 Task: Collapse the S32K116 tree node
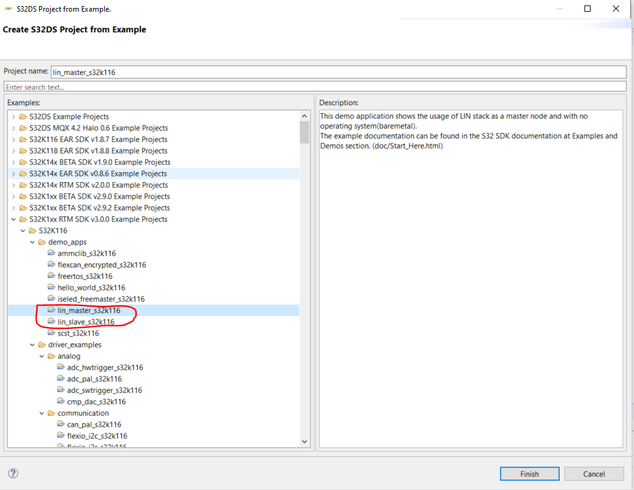pyautogui.click(x=23, y=231)
